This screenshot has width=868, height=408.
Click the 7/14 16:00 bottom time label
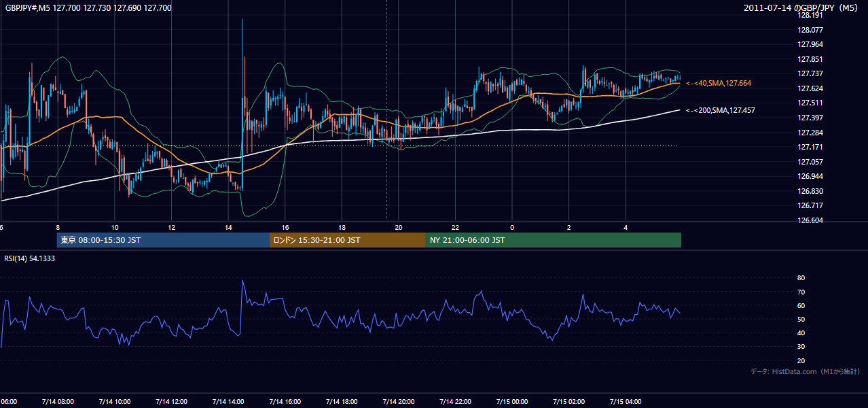pos(285,402)
